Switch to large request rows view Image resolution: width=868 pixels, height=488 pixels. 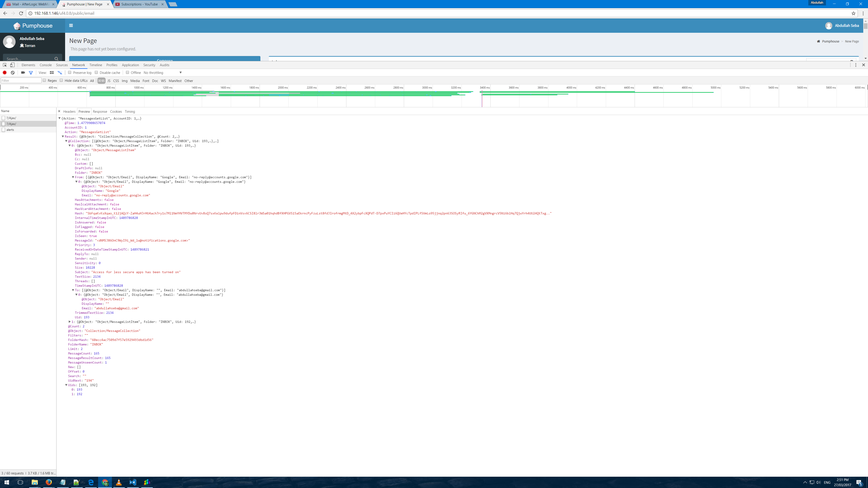(52, 73)
